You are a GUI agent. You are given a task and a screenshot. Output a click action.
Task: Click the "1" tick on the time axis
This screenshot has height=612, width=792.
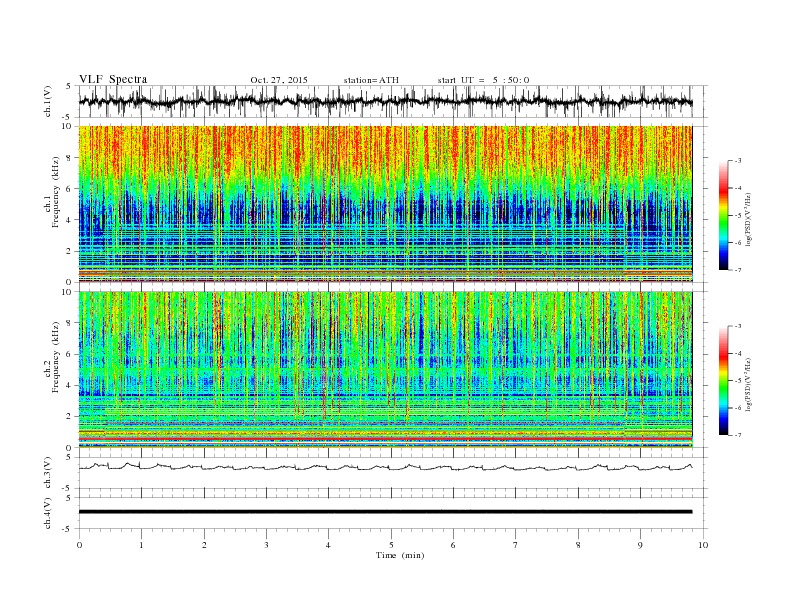pos(141,545)
